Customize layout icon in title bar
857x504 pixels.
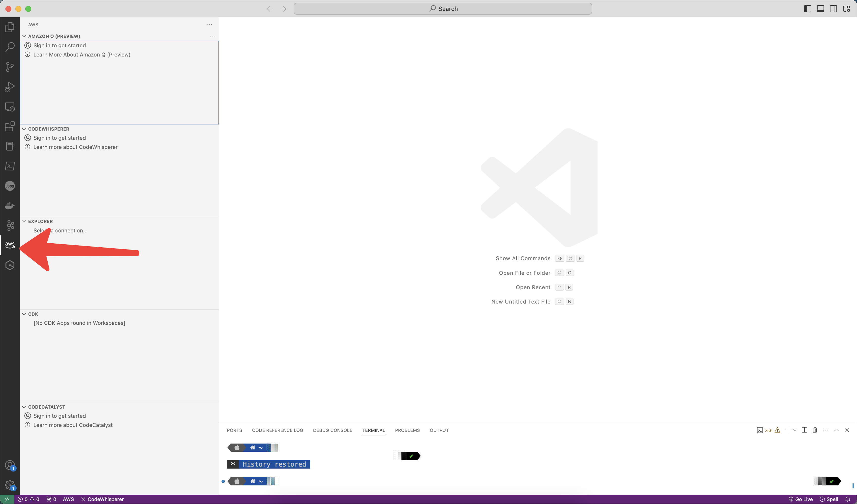click(846, 9)
